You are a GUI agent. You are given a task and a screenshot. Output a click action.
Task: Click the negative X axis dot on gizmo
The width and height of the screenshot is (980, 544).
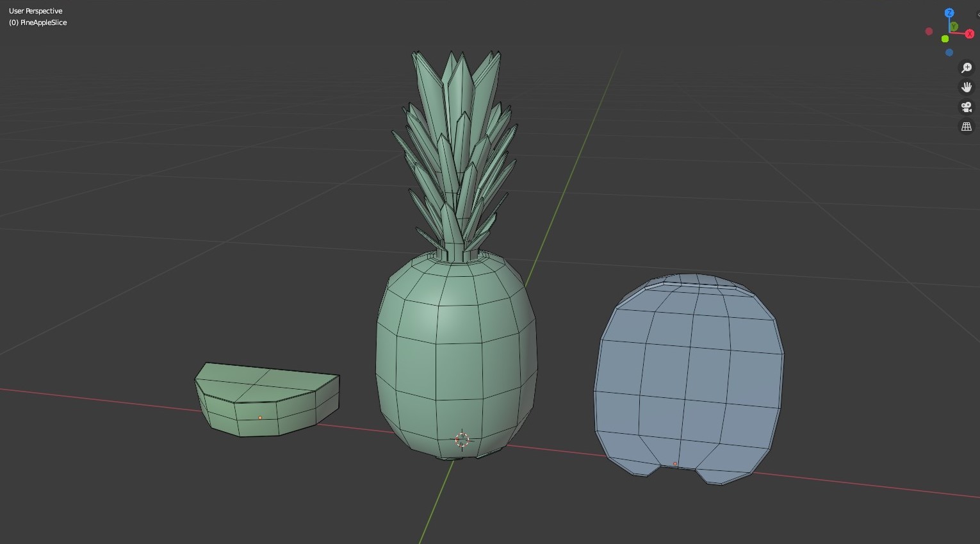pyautogui.click(x=929, y=31)
